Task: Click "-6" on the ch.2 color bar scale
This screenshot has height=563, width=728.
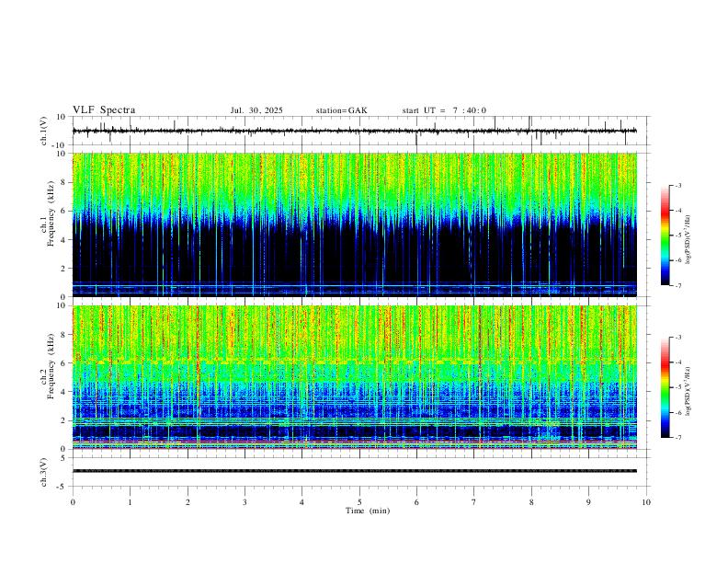Action: point(677,412)
